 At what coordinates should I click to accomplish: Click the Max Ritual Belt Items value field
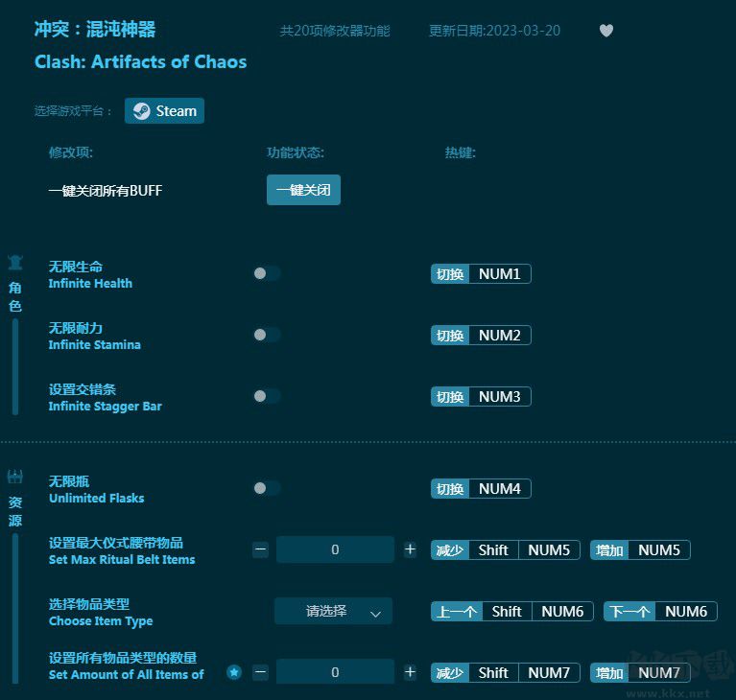(335, 549)
